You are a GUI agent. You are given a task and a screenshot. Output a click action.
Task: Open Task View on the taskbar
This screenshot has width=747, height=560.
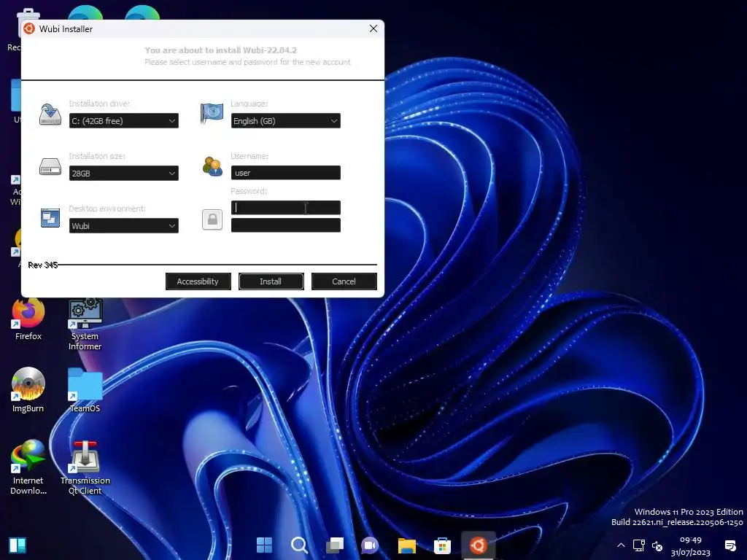[x=335, y=545]
